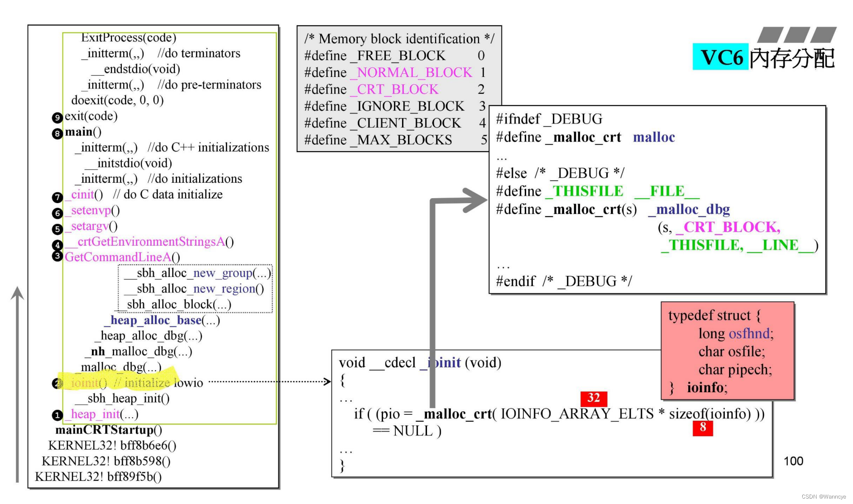Click the 'char osfile;' member
The height and width of the screenshot is (504, 853).
point(732,352)
